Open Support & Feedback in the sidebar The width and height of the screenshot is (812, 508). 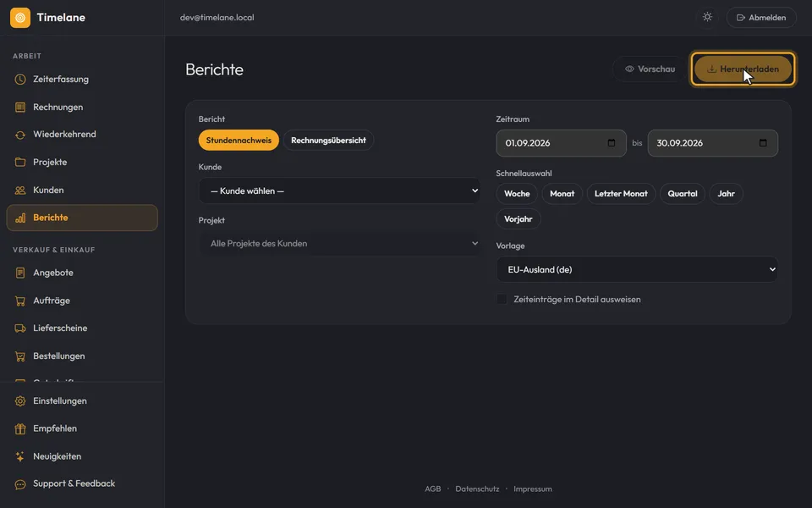82,484
